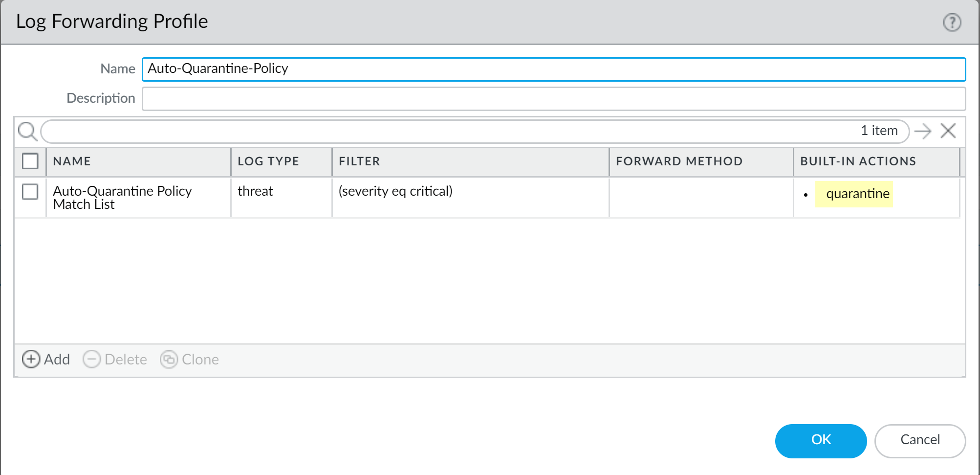Sort by the LOG TYPE column header
This screenshot has height=475, width=980.
coord(268,161)
